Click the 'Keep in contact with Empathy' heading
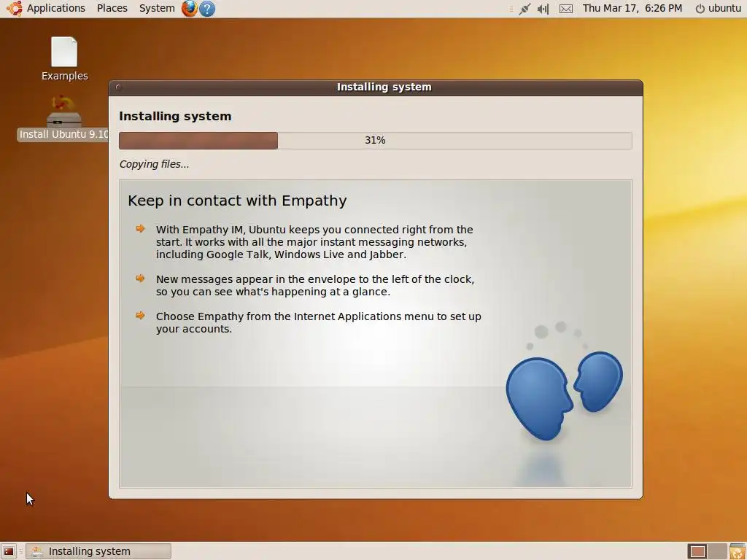The width and height of the screenshot is (747, 560). (x=237, y=201)
